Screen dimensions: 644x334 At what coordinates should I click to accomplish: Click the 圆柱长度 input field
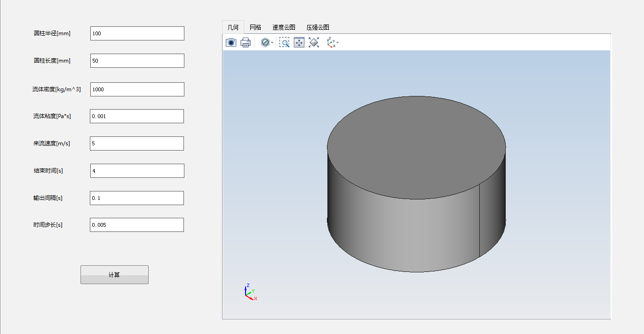[137, 61]
